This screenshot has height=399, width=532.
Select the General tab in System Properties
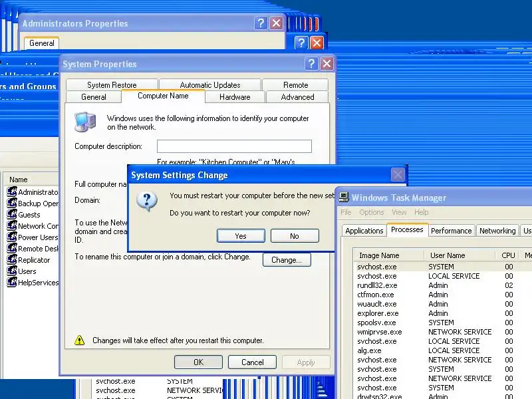94,97
